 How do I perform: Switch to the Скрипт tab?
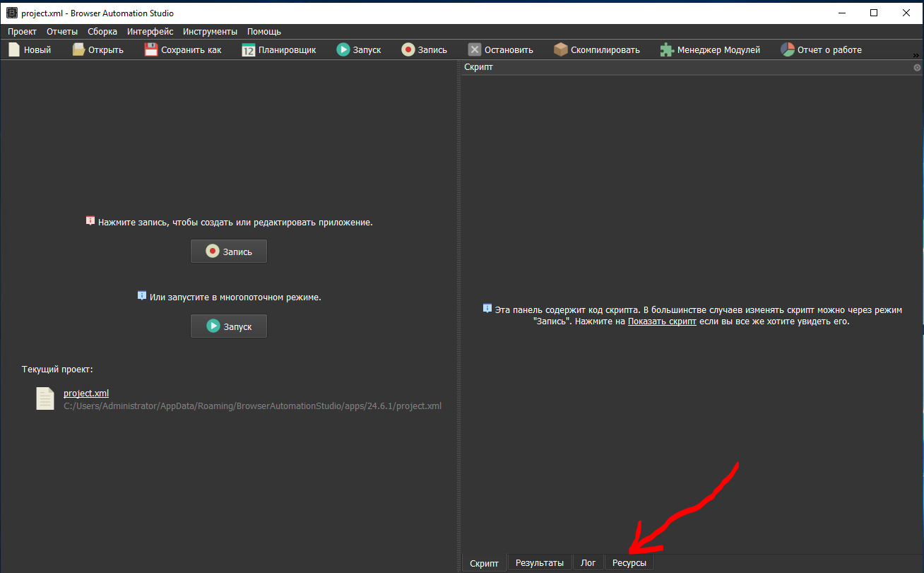(485, 563)
